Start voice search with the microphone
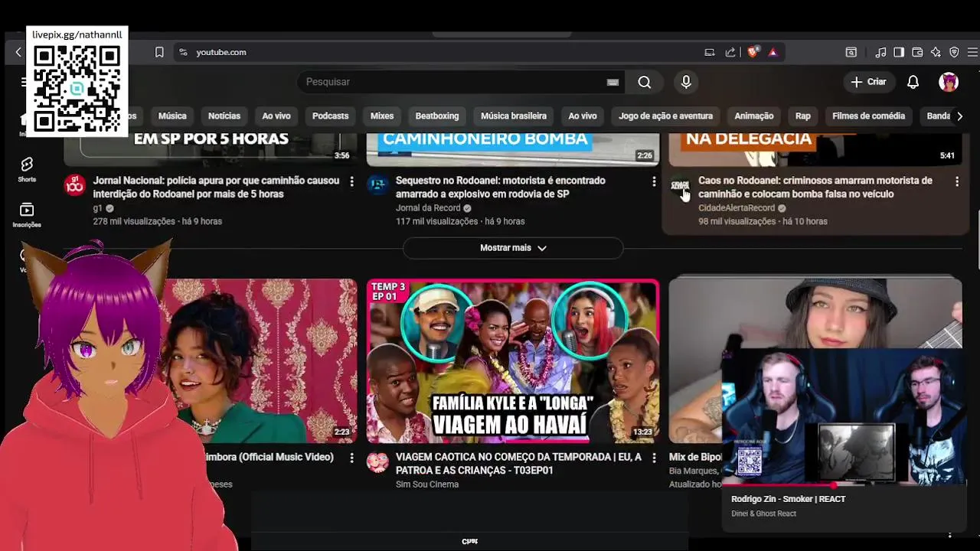 tap(686, 82)
